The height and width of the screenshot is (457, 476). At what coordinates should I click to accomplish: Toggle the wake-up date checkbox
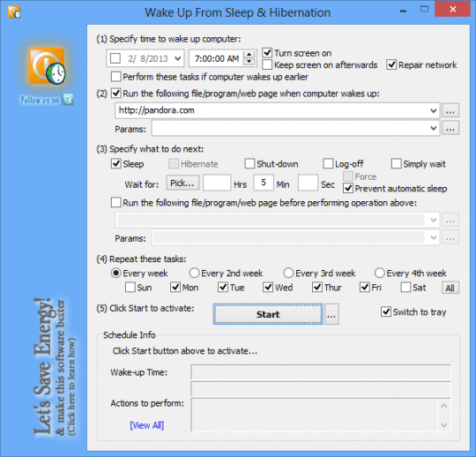(115, 58)
